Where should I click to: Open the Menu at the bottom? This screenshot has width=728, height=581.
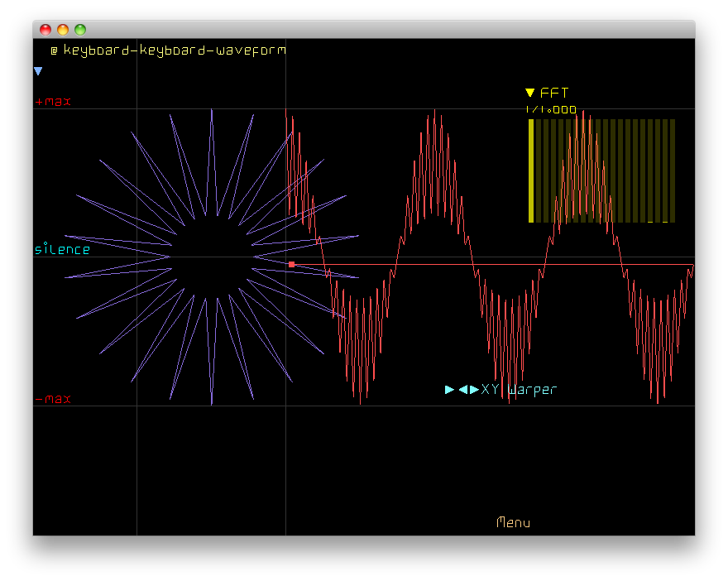[513, 522]
